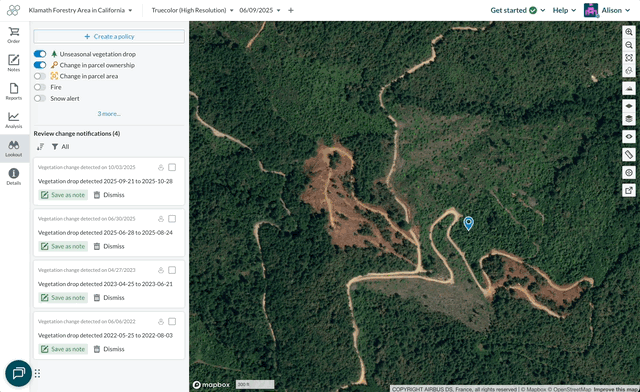Save 2025-06-28 vegetation drop as note
Viewport: 640px width, 392px height.
coord(63,246)
